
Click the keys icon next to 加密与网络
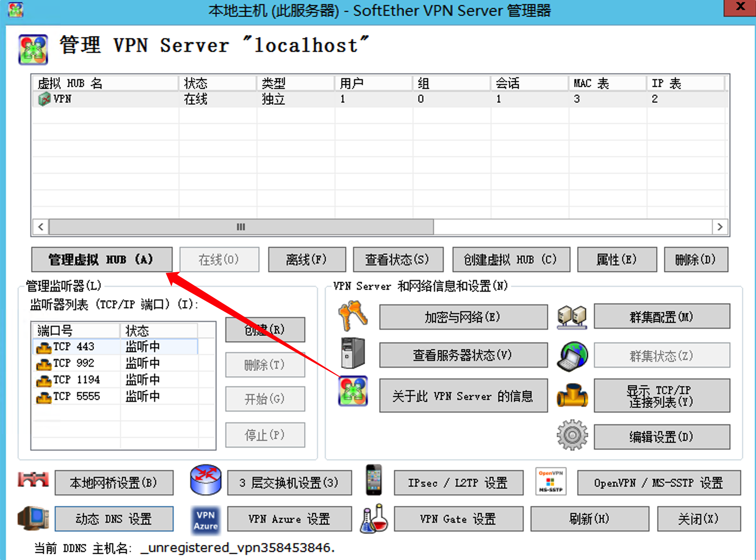353,316
